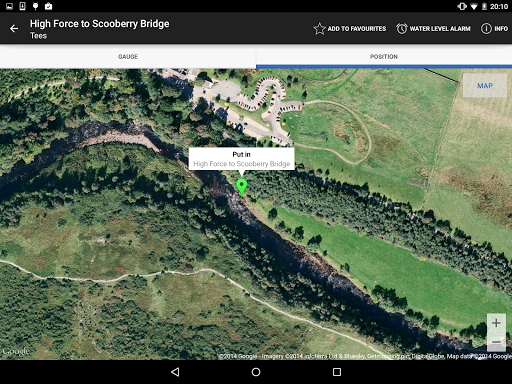Click the WATER LEVEL ALARM text label

[x=440, y=29]
